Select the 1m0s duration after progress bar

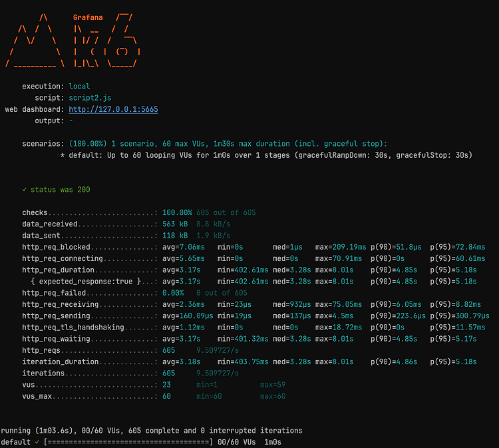[x=273, y=442]
